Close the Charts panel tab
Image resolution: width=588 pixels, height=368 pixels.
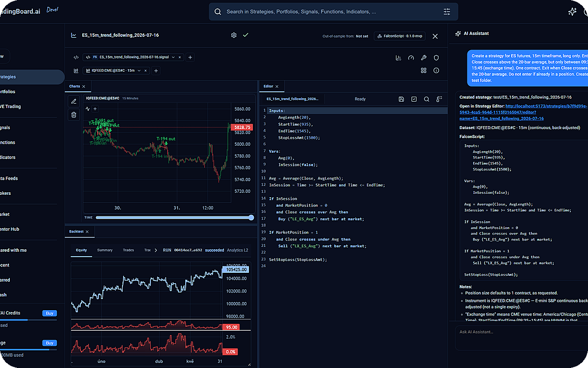pyautogui.click(x=84, y=86)
